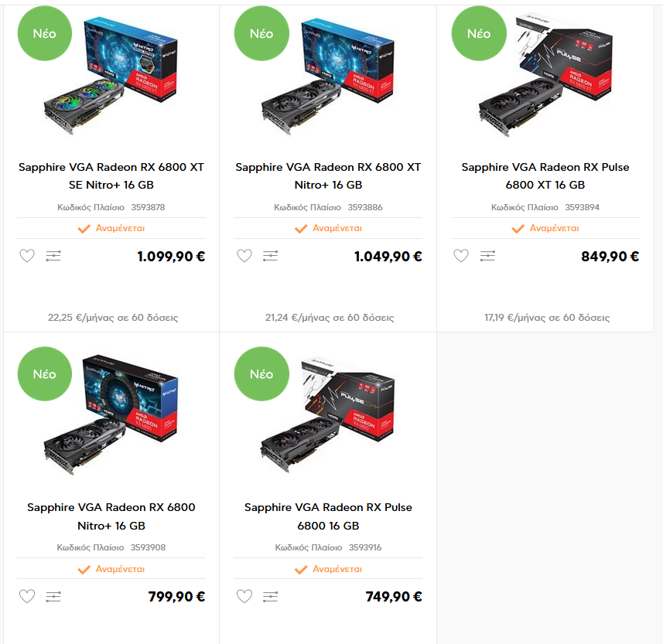
Task: Favorite the RX Pulse 6800 XT card
Action: tap(461, 256)
